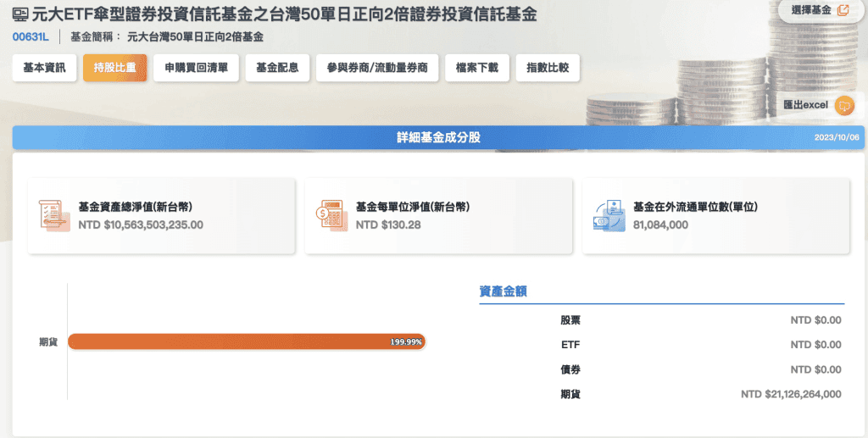Click the NTD $0.00 value for ETF
This screenshot has width=868, height=438.
(816, 345)
